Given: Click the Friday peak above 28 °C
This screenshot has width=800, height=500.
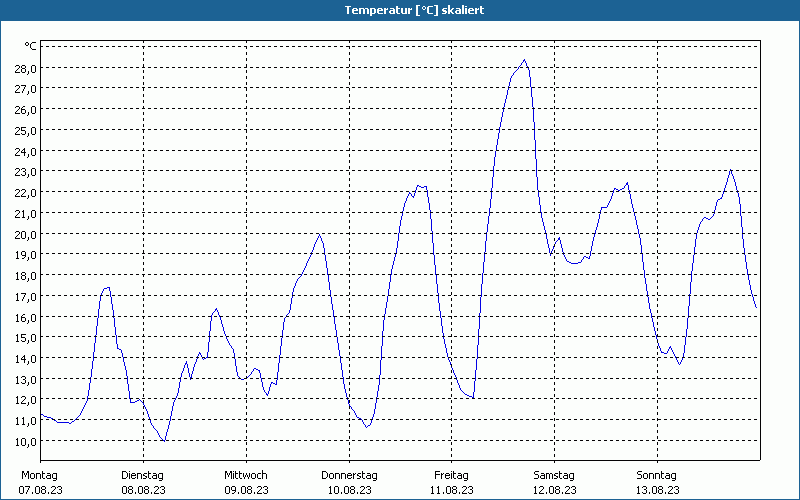Looking at the screenshot, I should tap(524, 60).
